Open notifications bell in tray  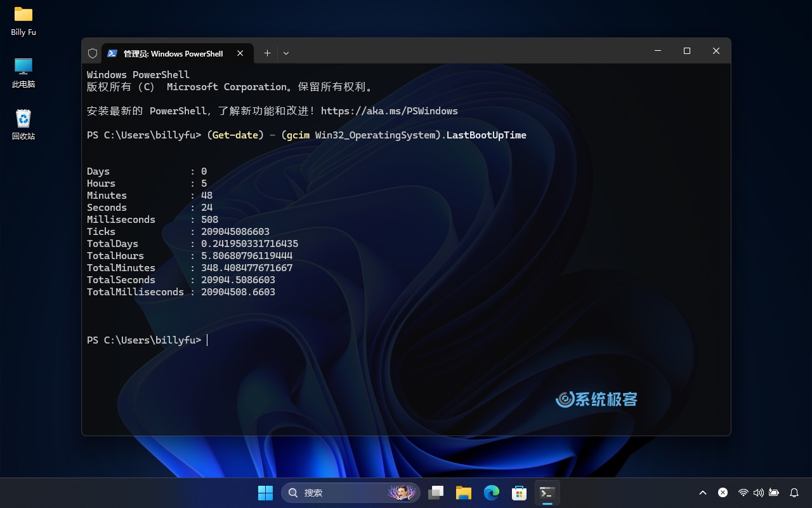(x=794, y=493)
